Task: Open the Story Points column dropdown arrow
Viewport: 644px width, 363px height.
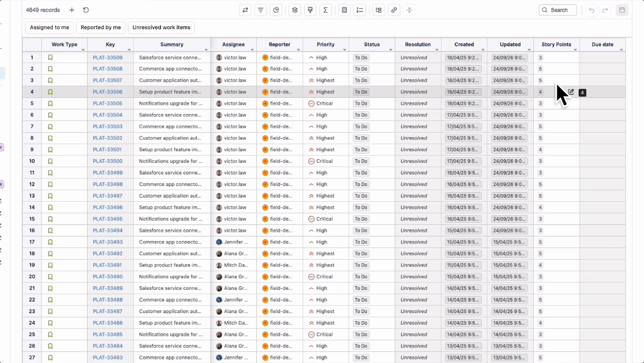Action: (575, 49)
